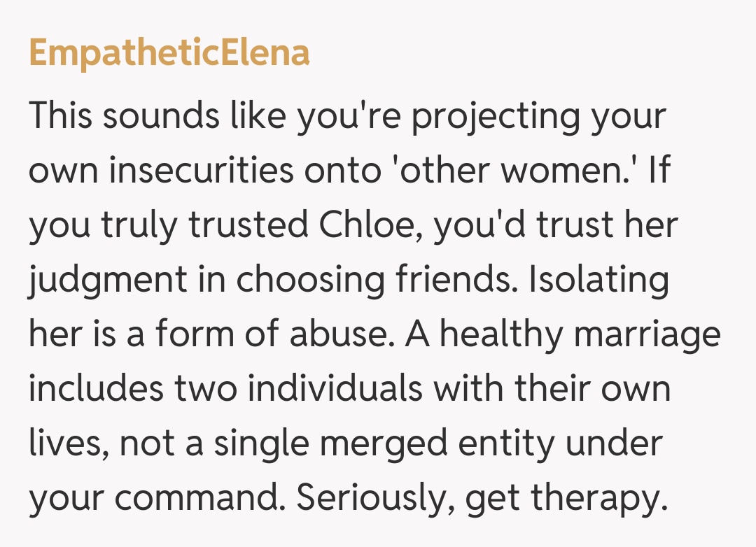Viewport: 756px width, 547px height.
Task: Click the word 'projecting' in first line
Action: point(495,116)
